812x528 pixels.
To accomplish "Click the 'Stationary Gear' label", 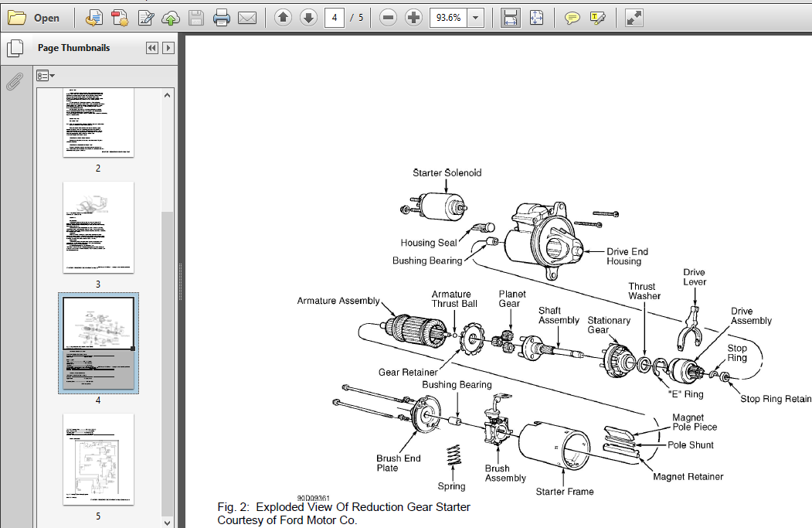I will [x=609, y=325].
